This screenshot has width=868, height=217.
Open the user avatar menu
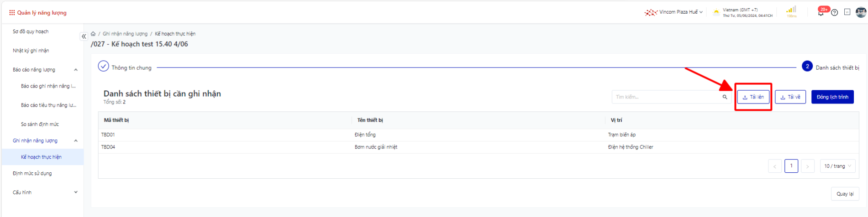coord(861,12)
